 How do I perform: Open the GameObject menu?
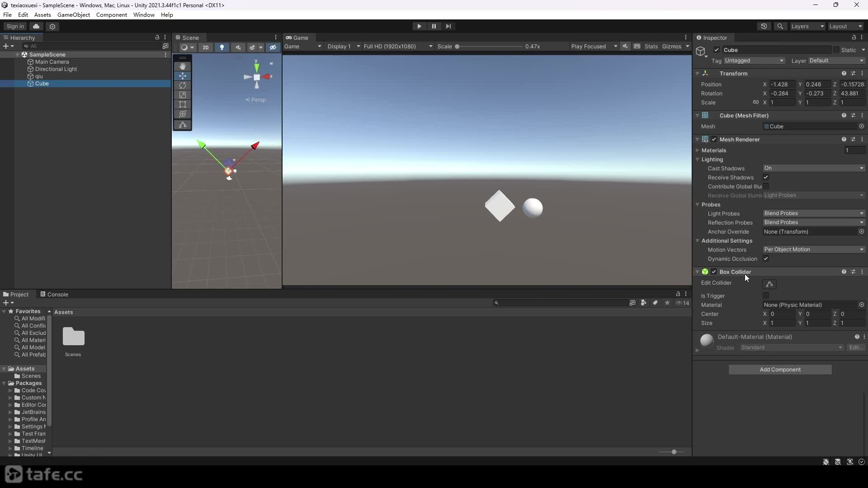click(x=74, y=14)
